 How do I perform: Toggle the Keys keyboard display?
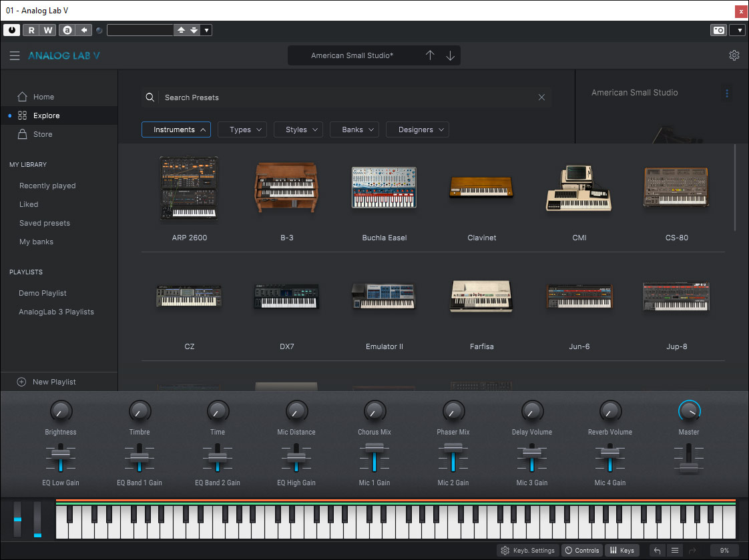point(621,551)
